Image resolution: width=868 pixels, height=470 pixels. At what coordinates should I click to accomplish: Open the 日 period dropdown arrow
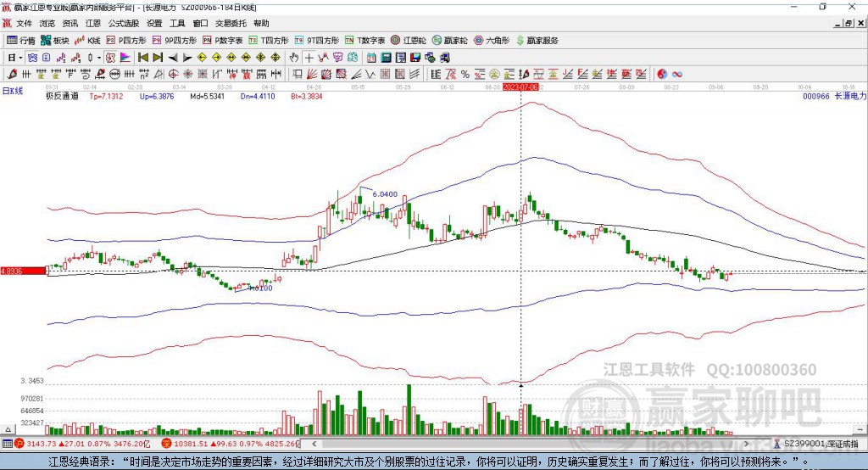(x=20, y=58)
